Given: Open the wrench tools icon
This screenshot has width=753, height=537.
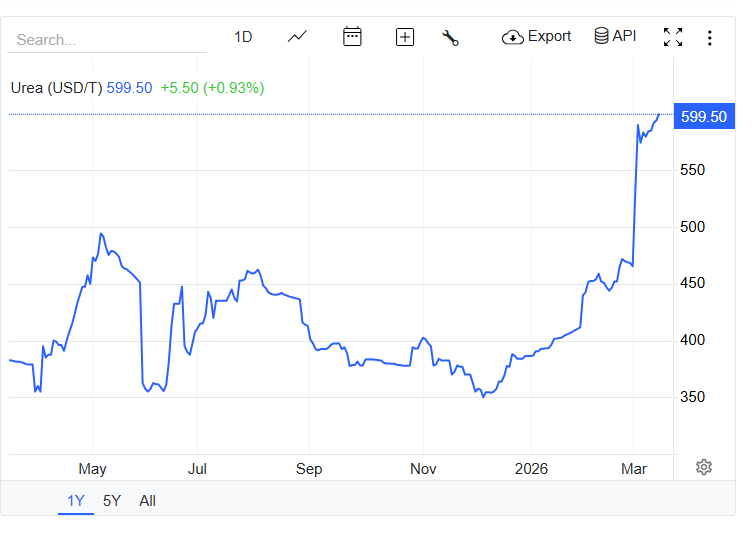Looking at the screenshot, I should [450, 38].
